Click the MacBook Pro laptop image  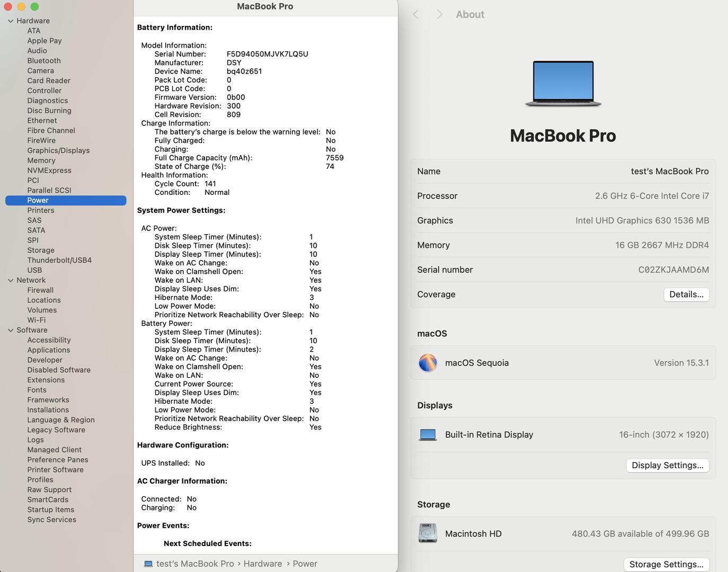(x=563, y=84)
